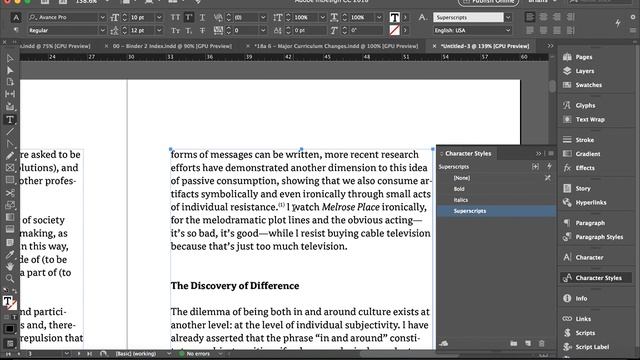The height and width of the screenshot is (360, 640).
Task: Show hidden document tabs overflow arrows
Action: pyautogui.click(x=550, y=46)
